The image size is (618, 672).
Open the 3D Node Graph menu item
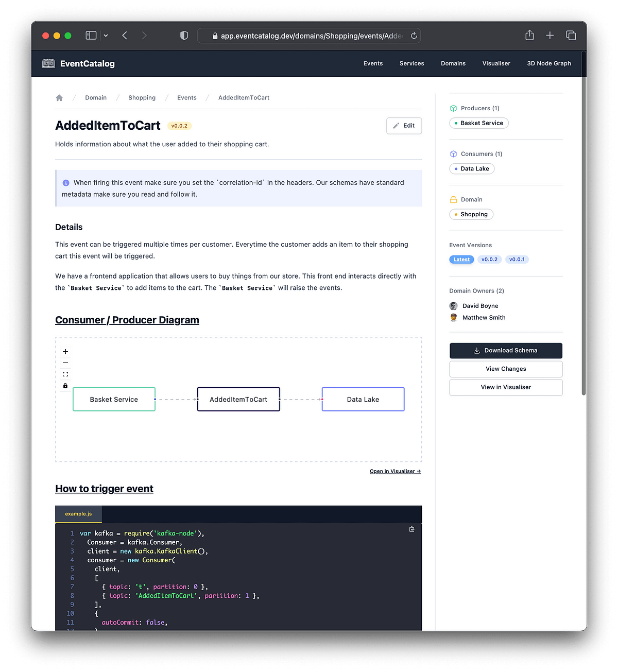(549, 63)
